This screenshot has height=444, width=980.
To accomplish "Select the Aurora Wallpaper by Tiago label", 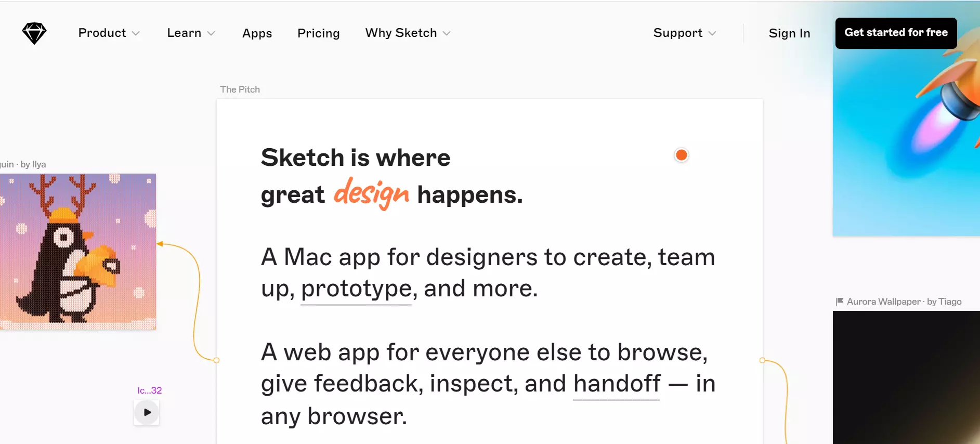I will 904,302.
